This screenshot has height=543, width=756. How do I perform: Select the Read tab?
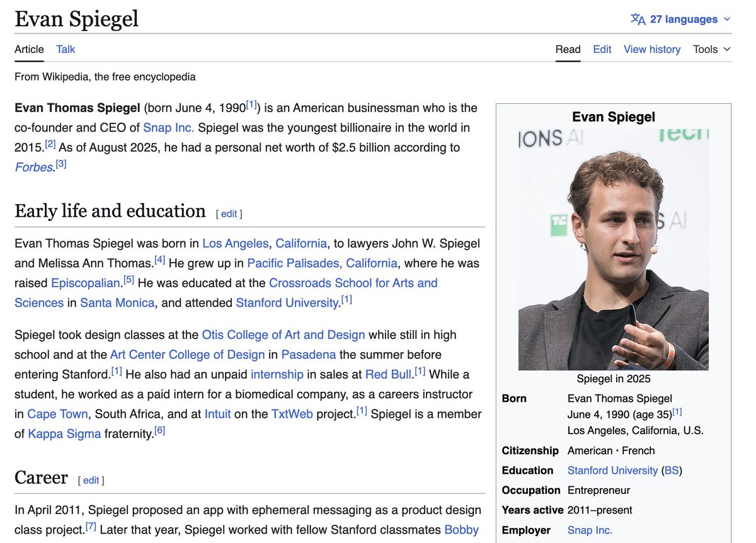click(568, 49)
